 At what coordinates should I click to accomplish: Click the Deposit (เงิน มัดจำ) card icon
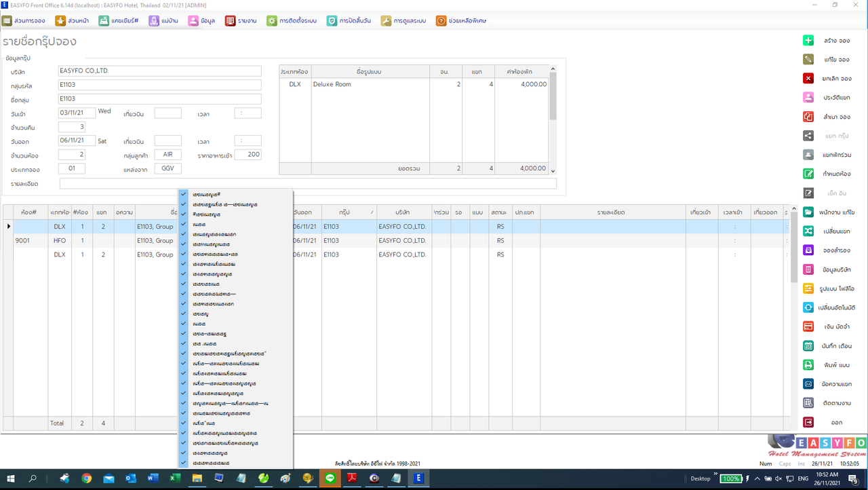pos(808,326)
